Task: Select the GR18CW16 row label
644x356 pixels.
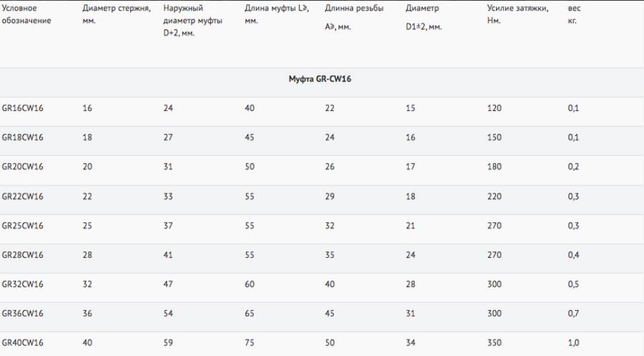Action: coord(23,136)
